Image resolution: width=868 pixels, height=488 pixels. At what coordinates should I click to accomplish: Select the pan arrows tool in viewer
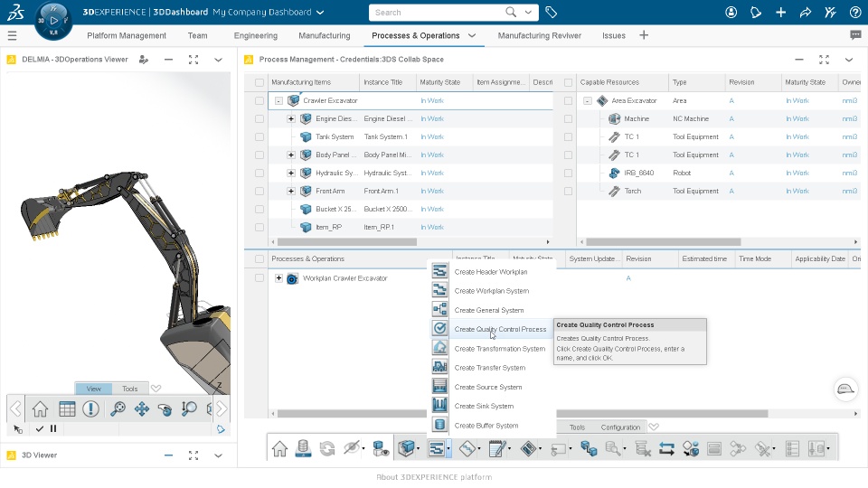point(142,408)
